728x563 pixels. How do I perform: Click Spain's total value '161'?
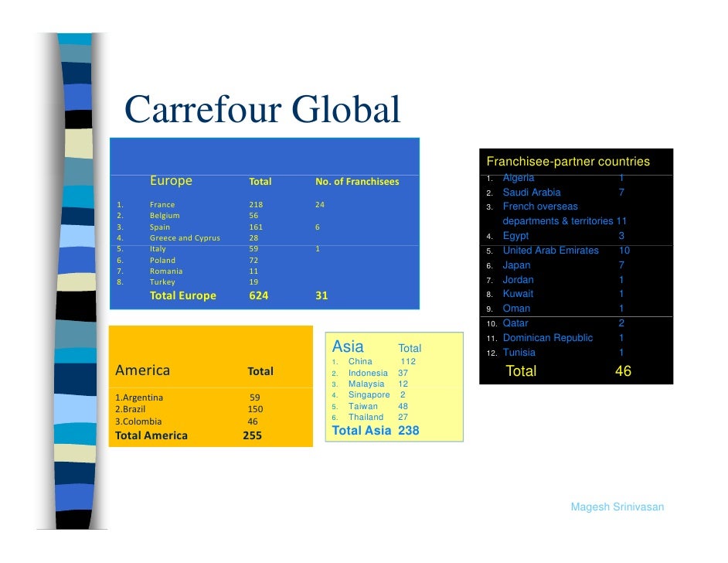(x=256, y=227)
